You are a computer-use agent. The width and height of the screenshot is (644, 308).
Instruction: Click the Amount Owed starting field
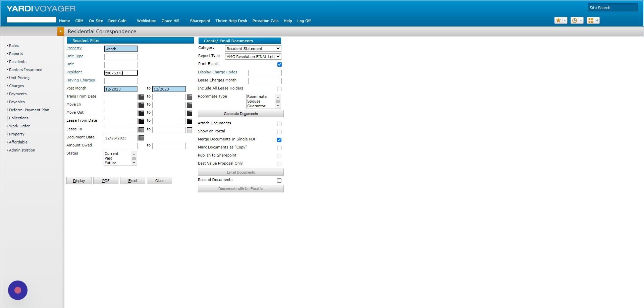point(121,146)
